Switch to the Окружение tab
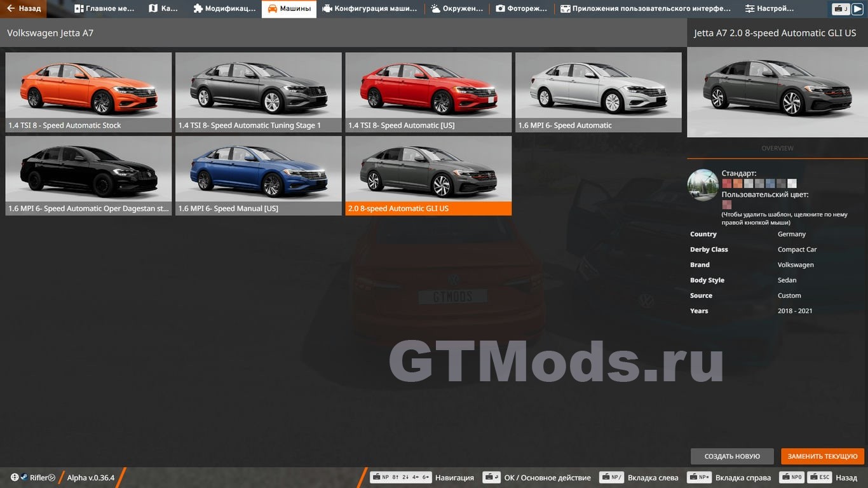This screenshot has height=488, width=868. point(457,9)
